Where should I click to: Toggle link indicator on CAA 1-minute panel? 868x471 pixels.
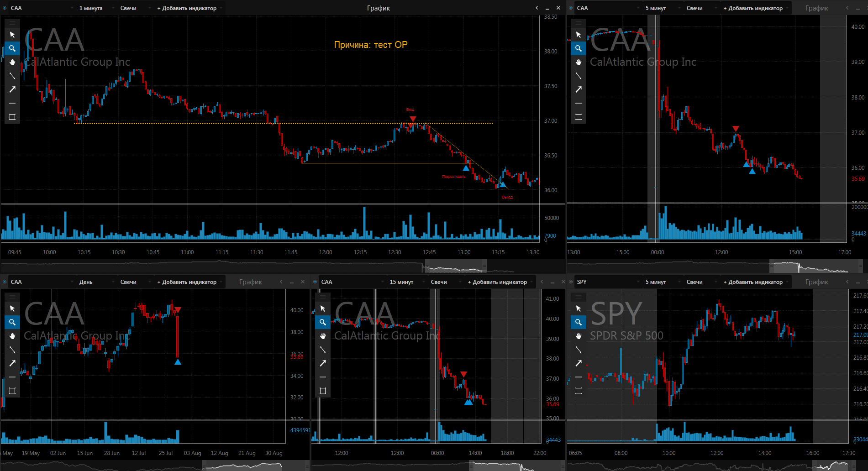coord(5,8)
